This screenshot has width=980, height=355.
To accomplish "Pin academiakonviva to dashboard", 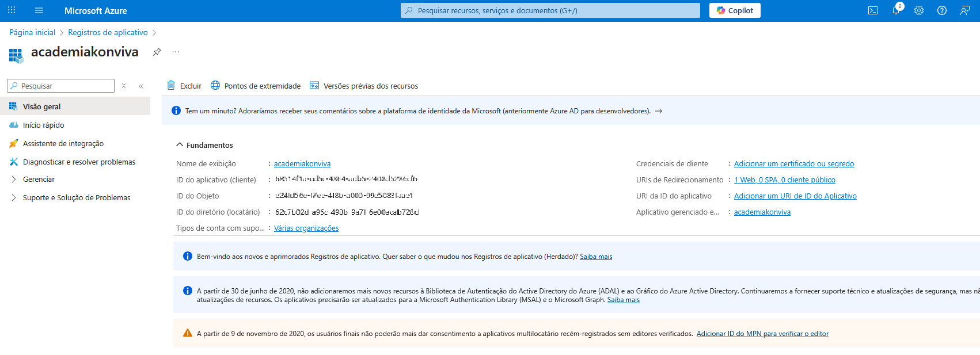I will 157,52.
